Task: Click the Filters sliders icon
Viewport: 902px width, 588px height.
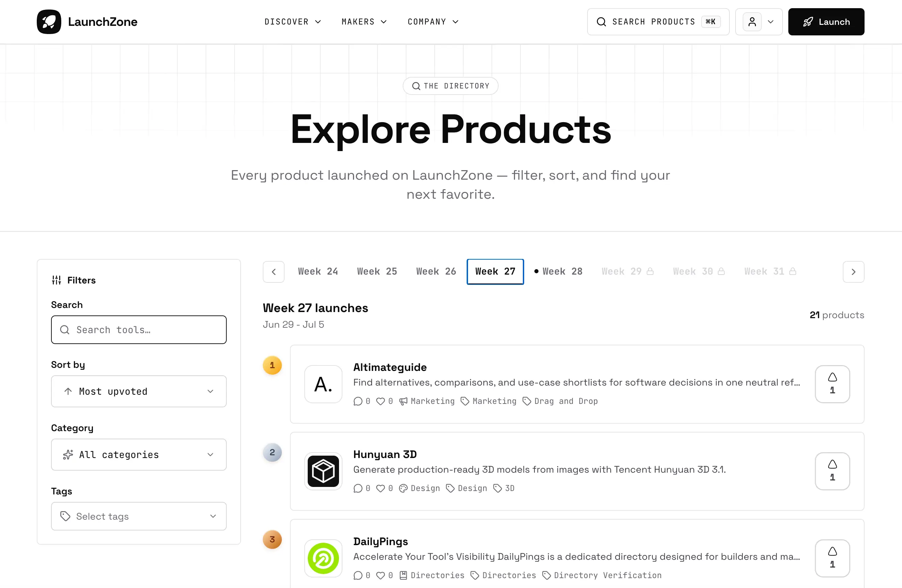Action: pyautogui.click(x=57, y=280)
